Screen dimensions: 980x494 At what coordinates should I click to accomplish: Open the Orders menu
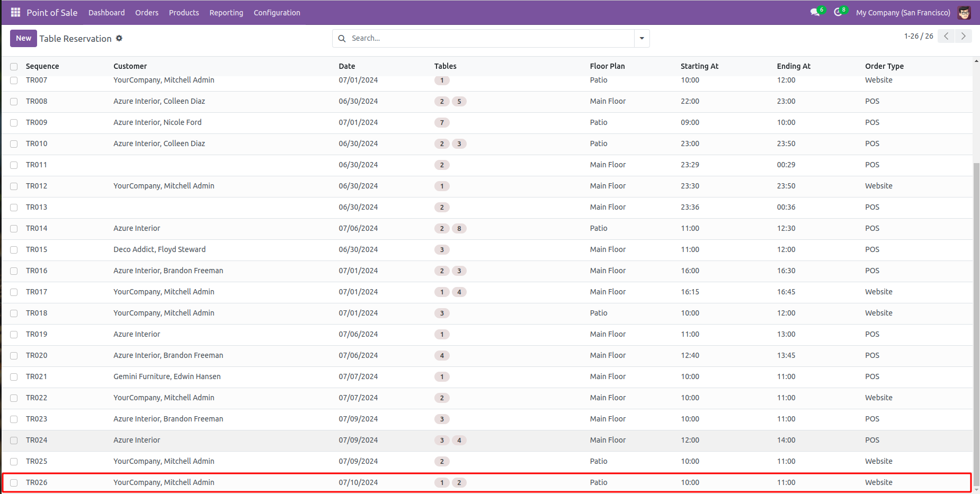pyautogui.click(x=147, y=13)
